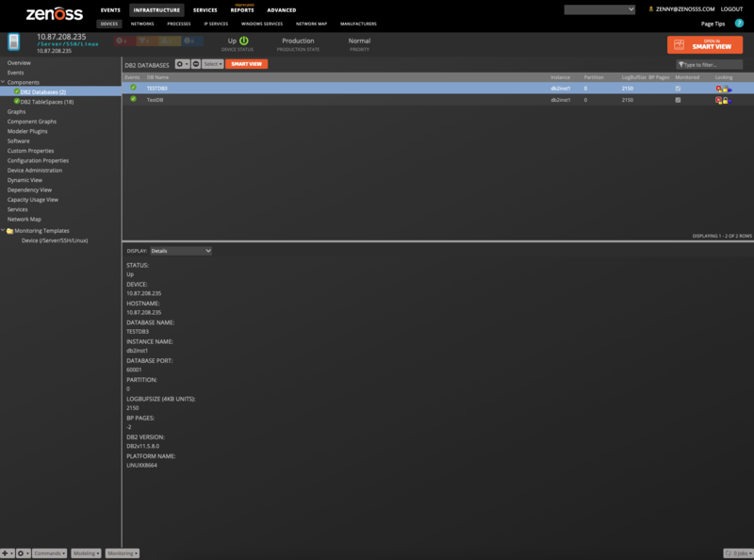
Task: Click the TestDB green event status icon
Action: click(x=133, y=99)
